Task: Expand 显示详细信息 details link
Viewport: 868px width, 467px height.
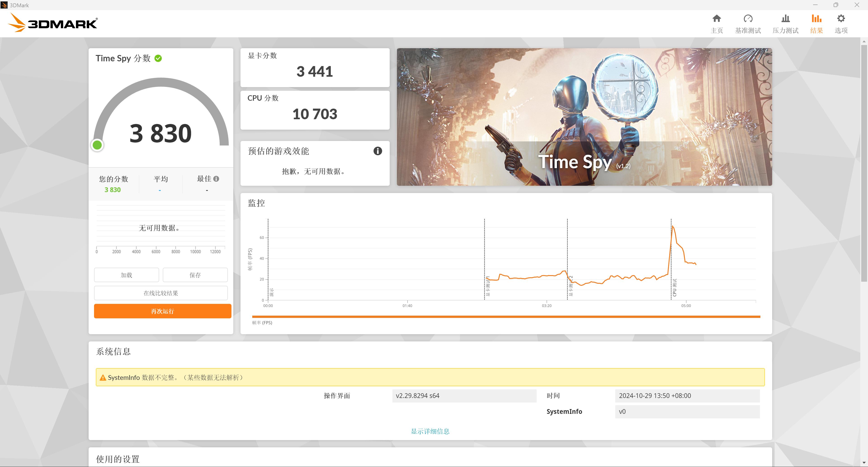Action: 430,431
